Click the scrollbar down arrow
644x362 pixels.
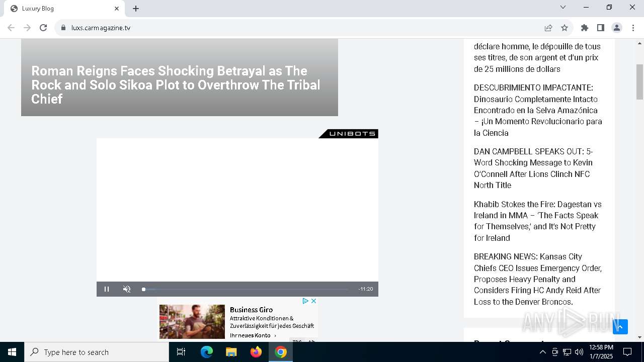(x=640, y=337)
